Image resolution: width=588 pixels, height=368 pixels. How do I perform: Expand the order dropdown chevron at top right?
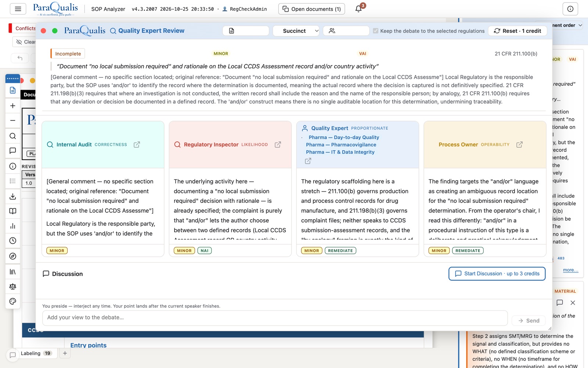[x=580, y=25]
